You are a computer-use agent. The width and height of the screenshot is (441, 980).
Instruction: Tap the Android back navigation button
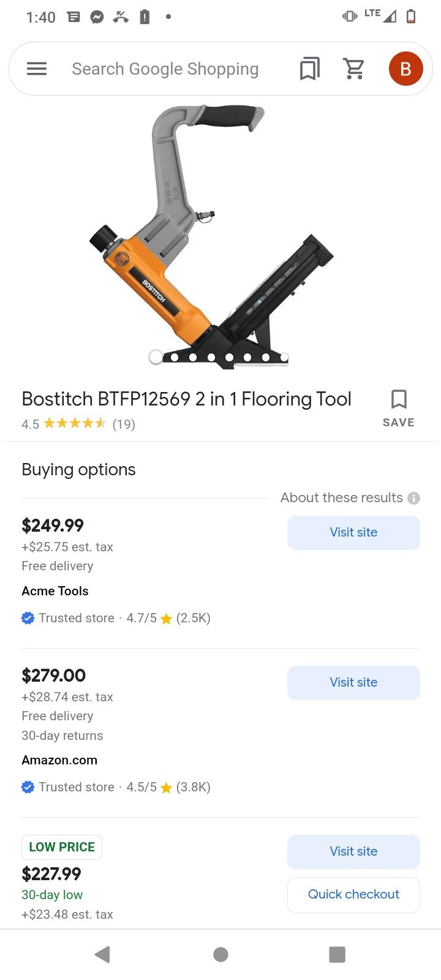click(103, 954)
